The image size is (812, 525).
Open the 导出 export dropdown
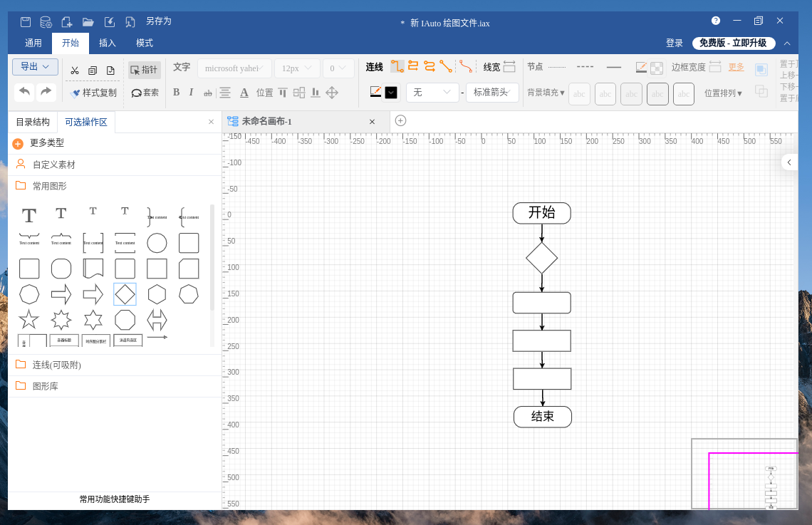click(35, 67)
